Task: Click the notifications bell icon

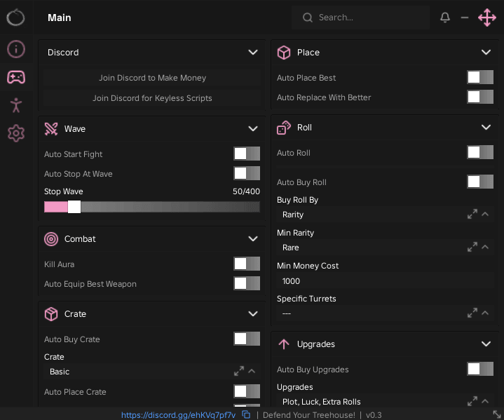Action: tap(445, 18)
